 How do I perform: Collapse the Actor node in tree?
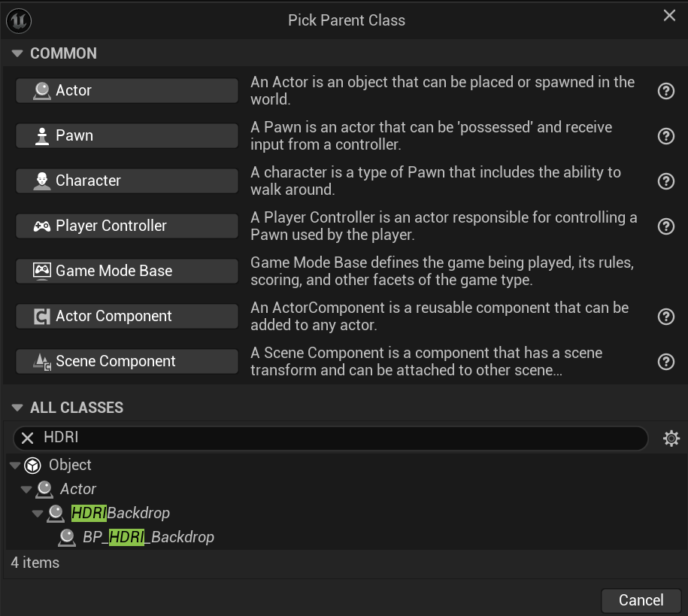26,489
